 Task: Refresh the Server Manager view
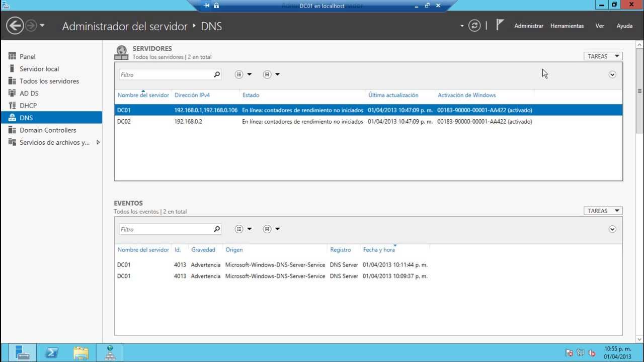tap(474, 26)
